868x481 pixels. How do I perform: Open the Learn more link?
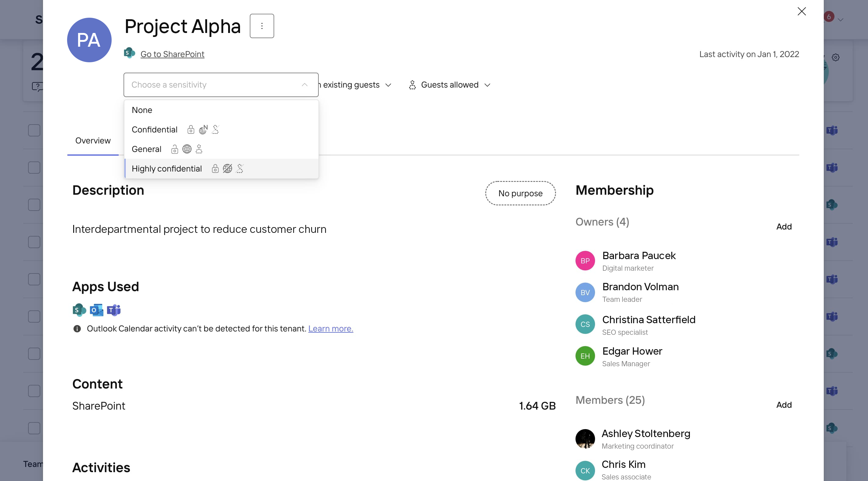(x=331, y=328)
